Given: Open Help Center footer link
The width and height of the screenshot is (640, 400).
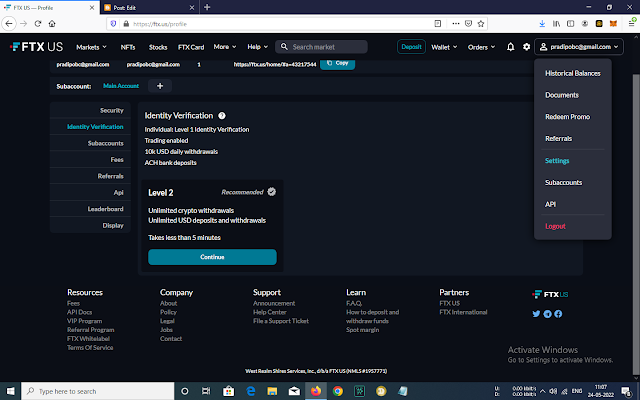Looking at the screenshot, I should coord(270,312).
